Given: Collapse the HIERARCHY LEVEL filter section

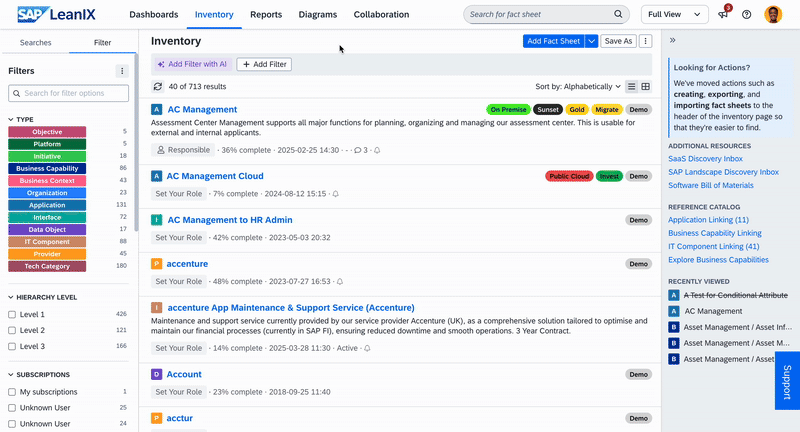Looking at the screenshot, I should 11,297.
